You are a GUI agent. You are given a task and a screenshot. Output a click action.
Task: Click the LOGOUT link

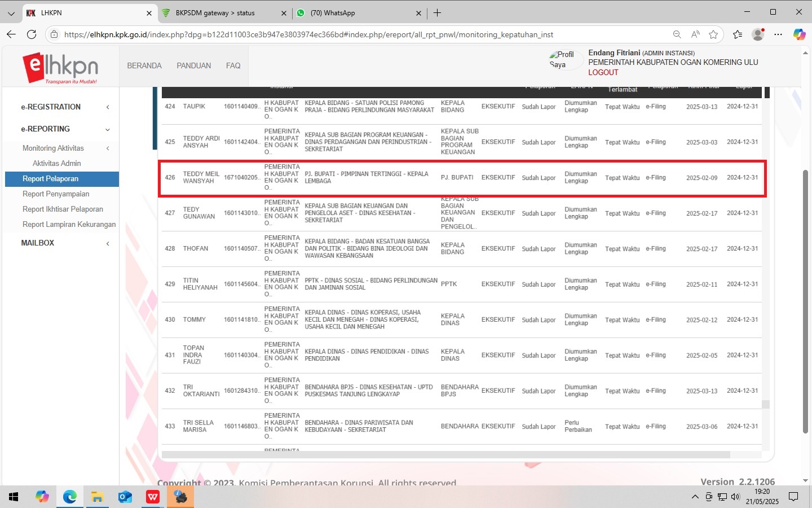(603, 72)
